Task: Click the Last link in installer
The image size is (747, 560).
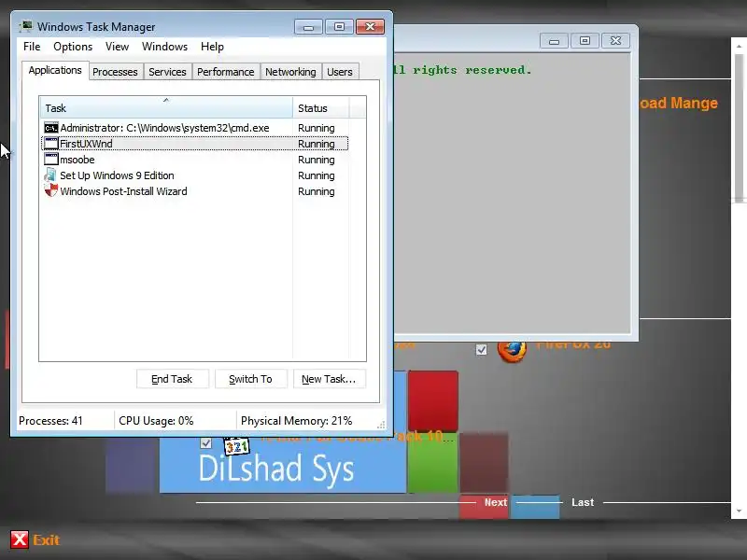Action: point(583,502)
